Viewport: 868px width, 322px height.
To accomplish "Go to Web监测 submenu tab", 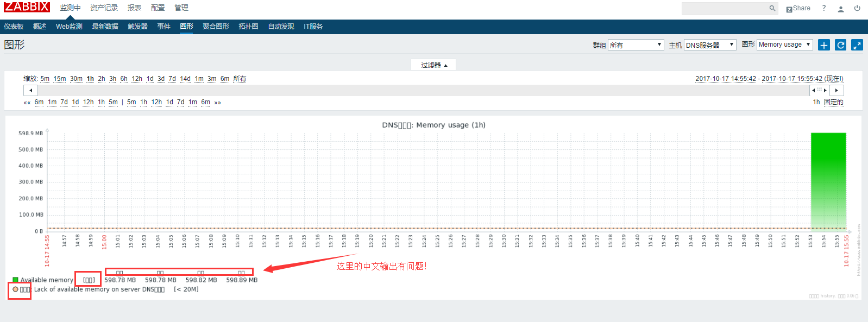I will coord(69,27).
